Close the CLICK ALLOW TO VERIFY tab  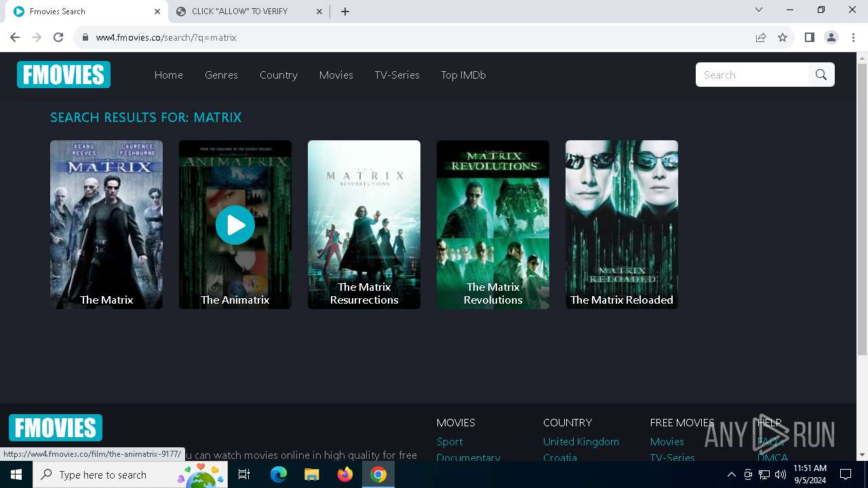tap(319, 12)
